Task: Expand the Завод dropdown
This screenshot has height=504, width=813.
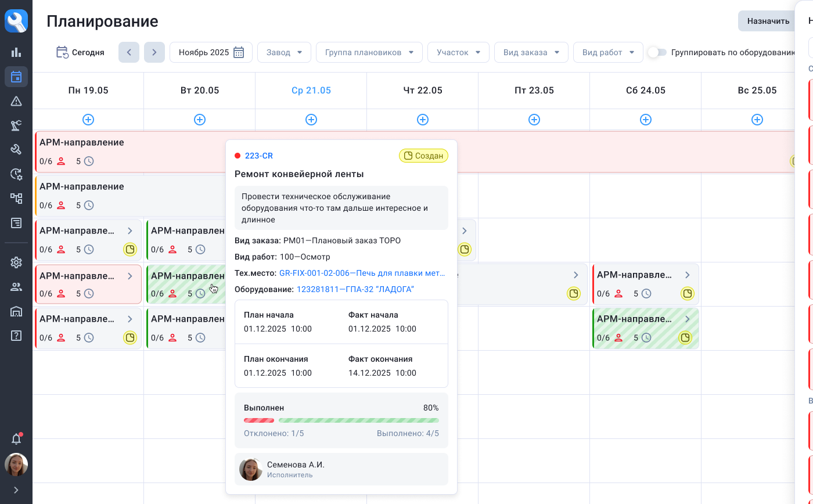Action: 284,52
